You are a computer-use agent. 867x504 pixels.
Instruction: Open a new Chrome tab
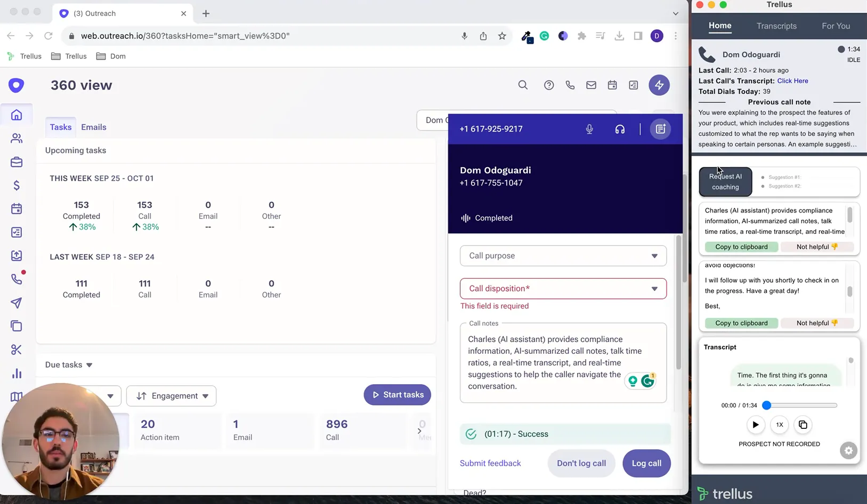click(206, 13)
